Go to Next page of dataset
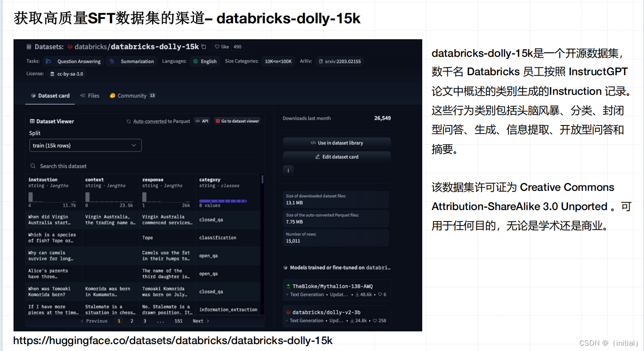Screen dimensions: 644x351 point(201,321)
